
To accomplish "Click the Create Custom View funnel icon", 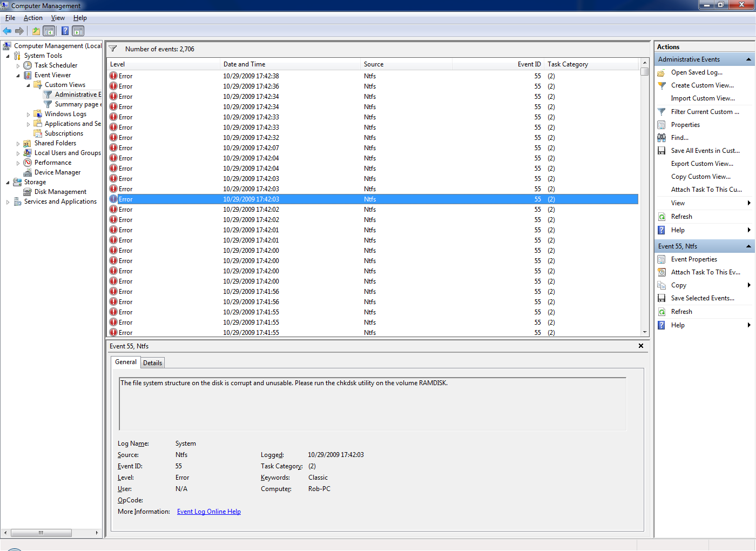I will tap(661, 85).
